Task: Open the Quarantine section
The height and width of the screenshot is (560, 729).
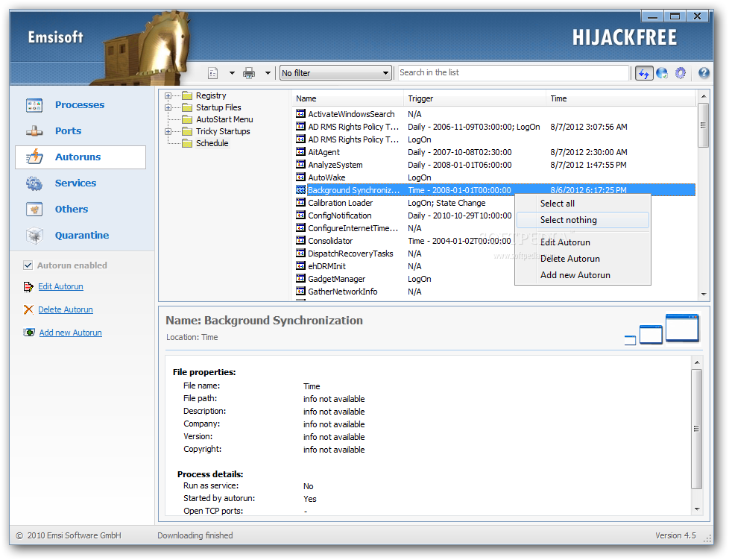Action: coord(82,236)
